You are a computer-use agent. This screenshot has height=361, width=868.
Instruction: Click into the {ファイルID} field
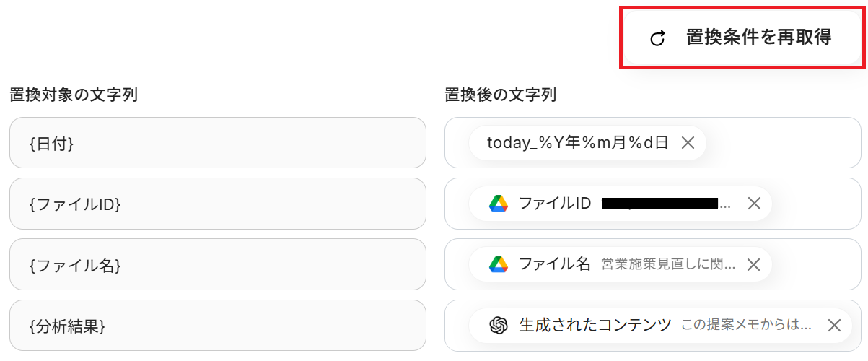click(x=217, y=204)
